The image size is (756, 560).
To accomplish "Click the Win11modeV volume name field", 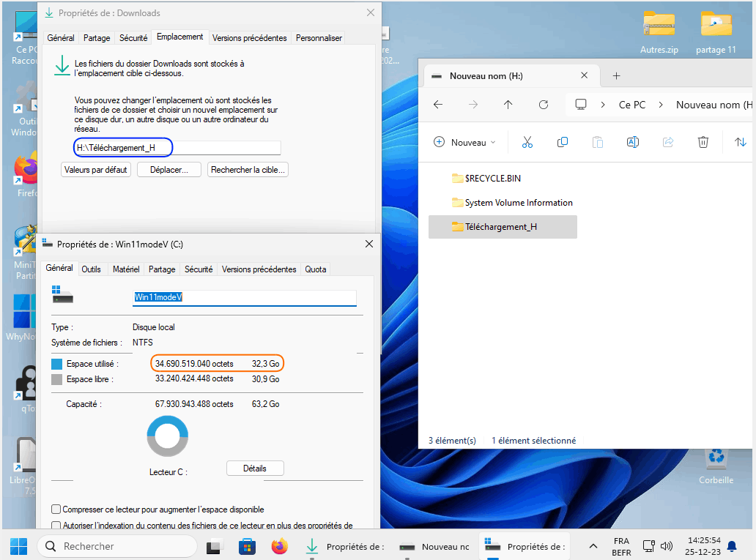I will coord(245,297).
